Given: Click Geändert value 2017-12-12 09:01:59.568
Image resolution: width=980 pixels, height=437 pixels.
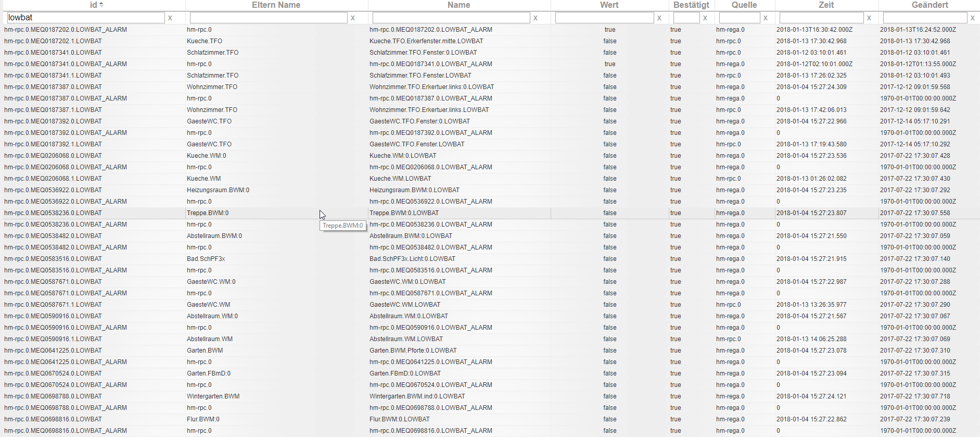Looking at the screenshot, I should tap(915, 87).
